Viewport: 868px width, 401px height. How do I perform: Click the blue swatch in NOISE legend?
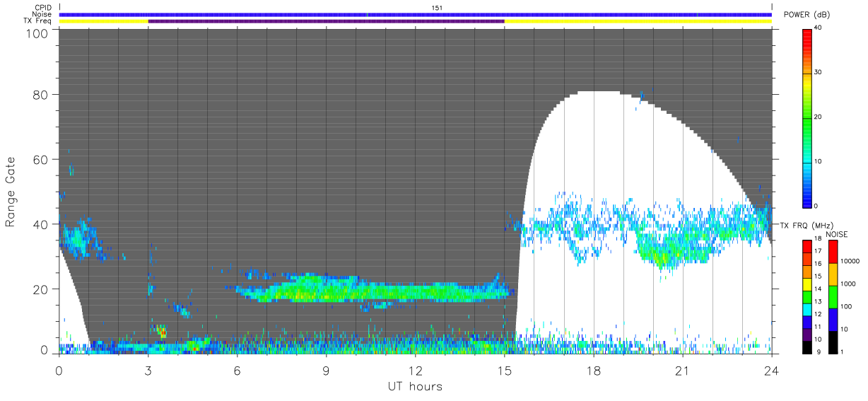click(833, 319)
